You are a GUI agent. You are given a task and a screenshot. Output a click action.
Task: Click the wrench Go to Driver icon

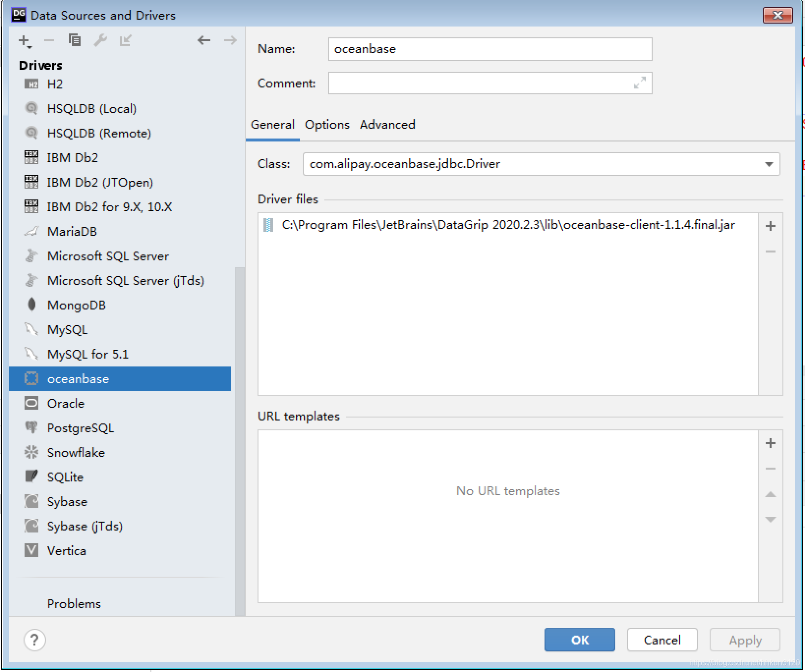click(x=100, y=40)
